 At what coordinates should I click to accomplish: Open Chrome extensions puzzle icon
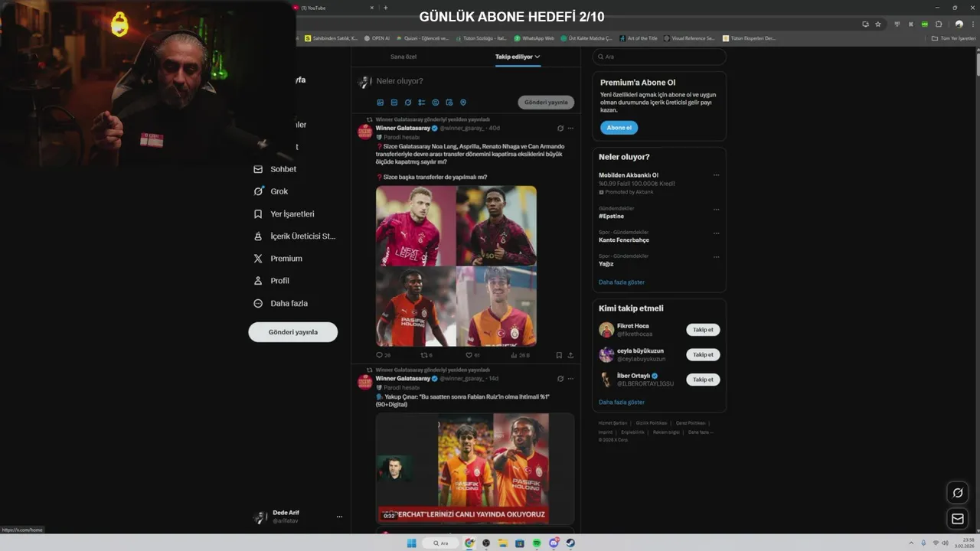coord(939,24)
